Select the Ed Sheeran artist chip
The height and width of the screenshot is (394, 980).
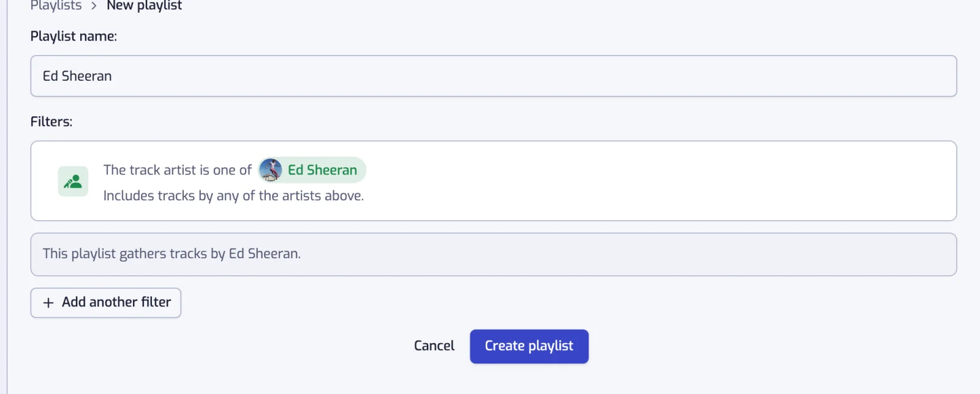(x=312, y=170)
